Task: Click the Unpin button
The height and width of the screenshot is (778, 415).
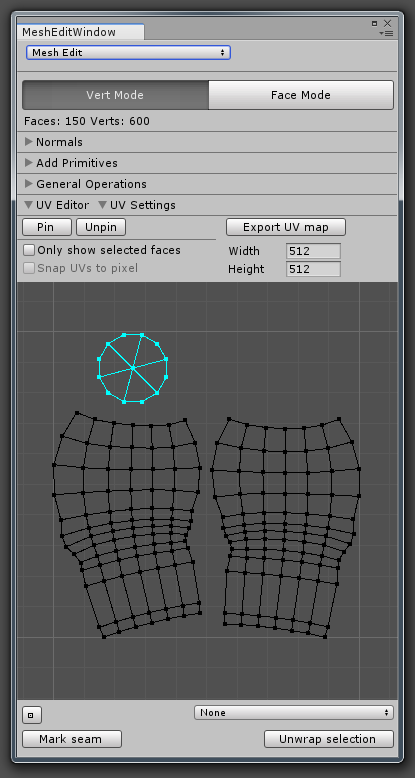Action: [x=101, y=227]
